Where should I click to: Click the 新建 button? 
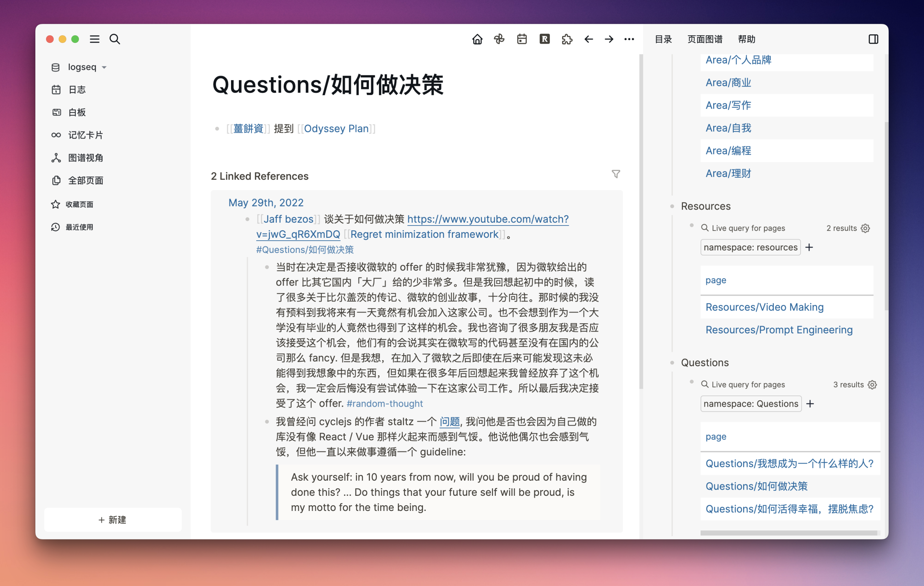(112, 520)
